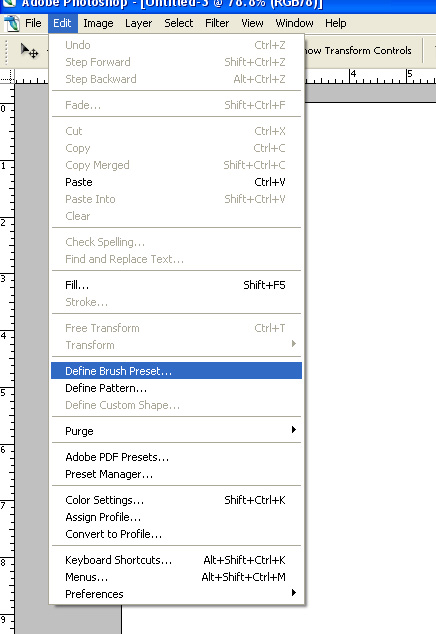Image resolution: width=436 pixels, height=634 pixels.
Task: Click the disabled Check Spelling... entry
Action: tap(176, 242)
